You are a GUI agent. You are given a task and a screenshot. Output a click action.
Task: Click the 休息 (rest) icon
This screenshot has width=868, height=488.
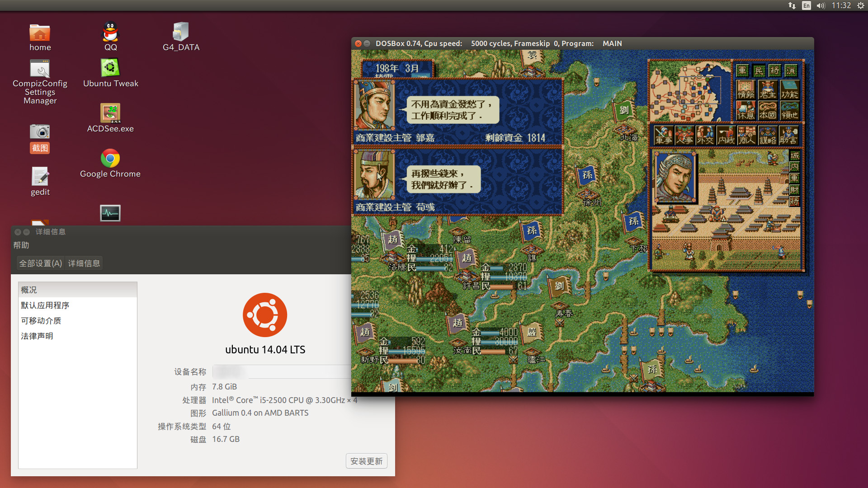click(745, 110)
